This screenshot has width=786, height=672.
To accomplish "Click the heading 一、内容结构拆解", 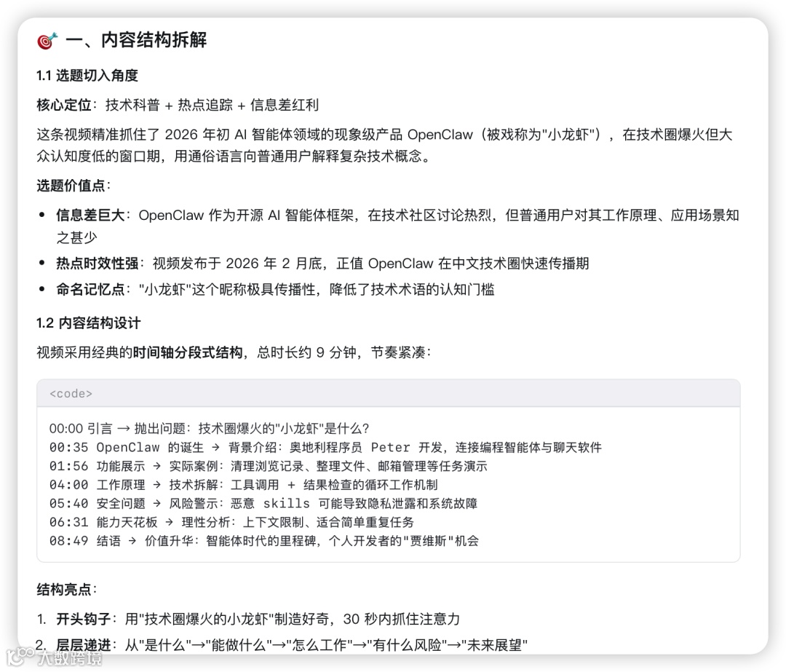I will point(136,40).
